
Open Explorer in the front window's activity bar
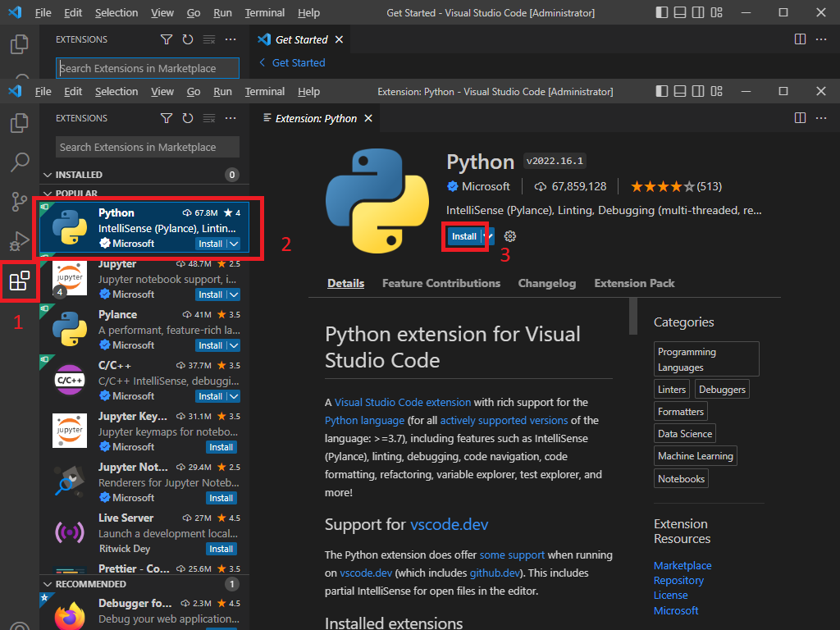click(x=20, y=123)
